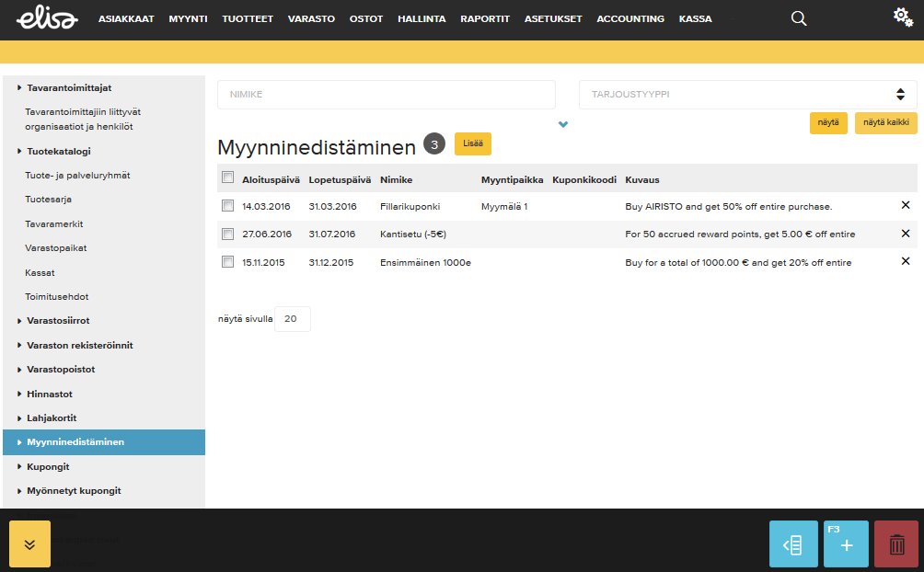Screen dimensions: 924x572
Task: Click the näytä button
Action: [828, 122]
